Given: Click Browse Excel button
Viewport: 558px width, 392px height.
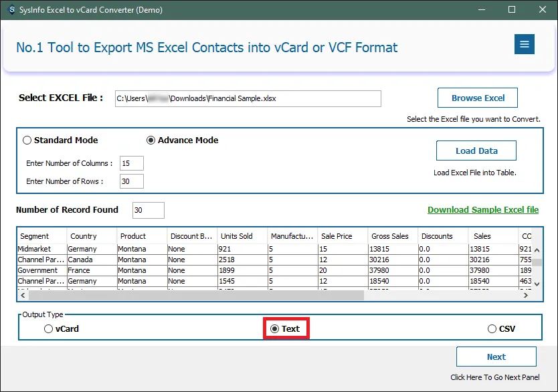Looking at the screenshot, I should 478,98.
